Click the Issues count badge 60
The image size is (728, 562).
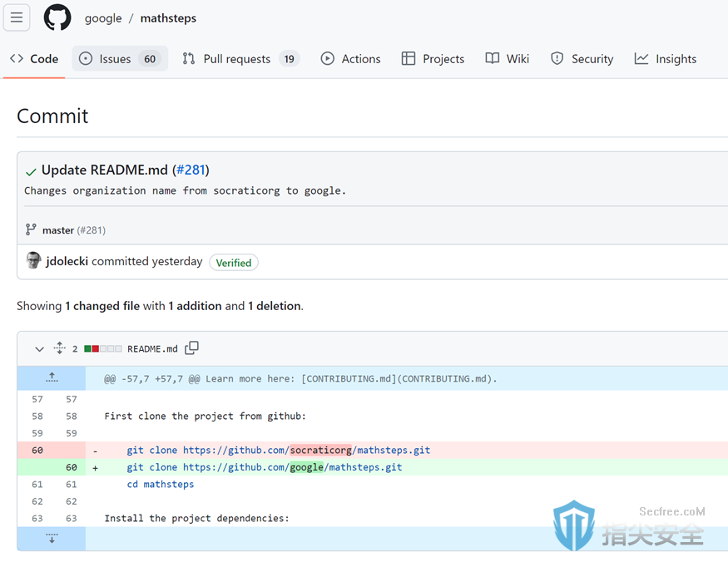(150, 59)
